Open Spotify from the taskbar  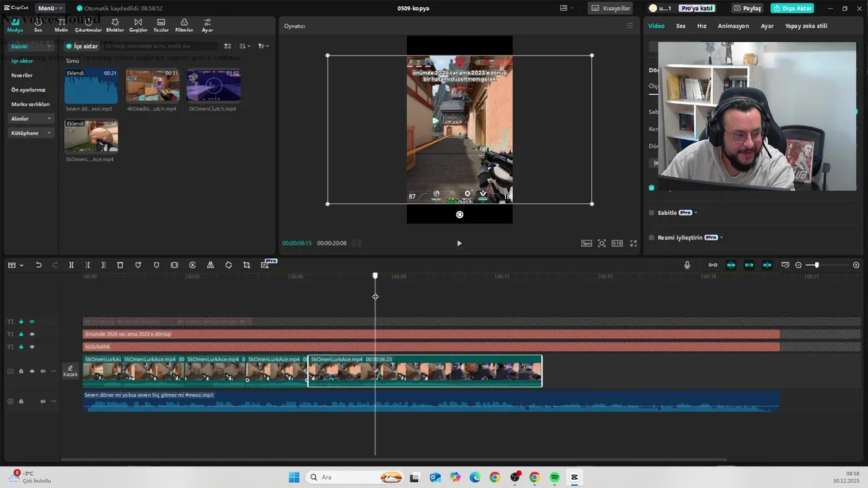[555, 477]
